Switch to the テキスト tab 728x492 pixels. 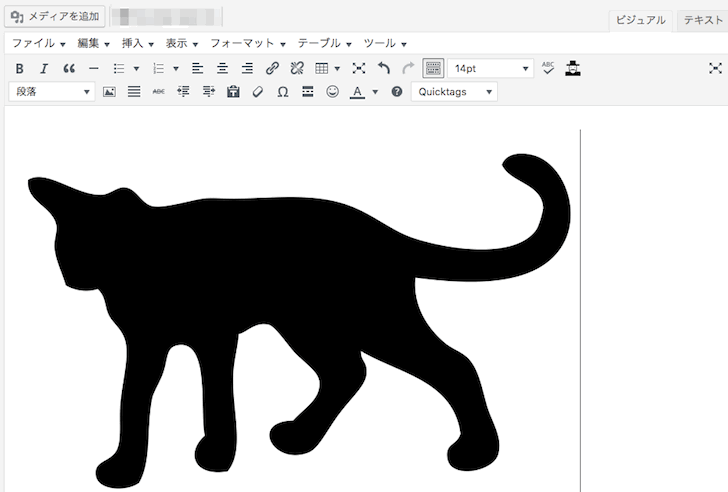coord(702,19)
